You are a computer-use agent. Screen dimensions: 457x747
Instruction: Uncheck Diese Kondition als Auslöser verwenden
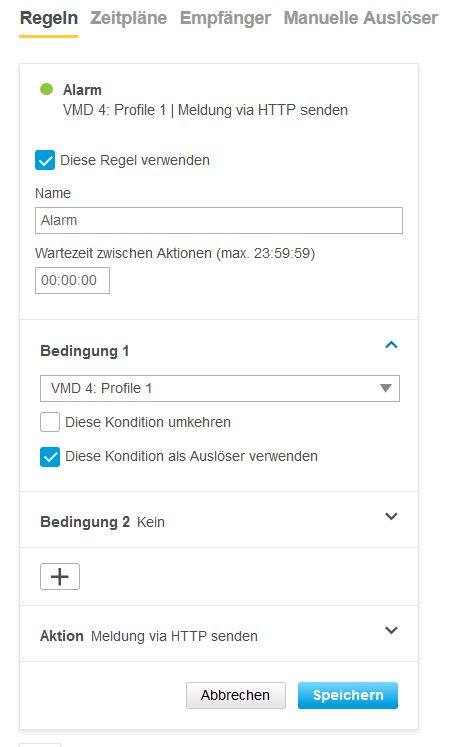[50, 456]
